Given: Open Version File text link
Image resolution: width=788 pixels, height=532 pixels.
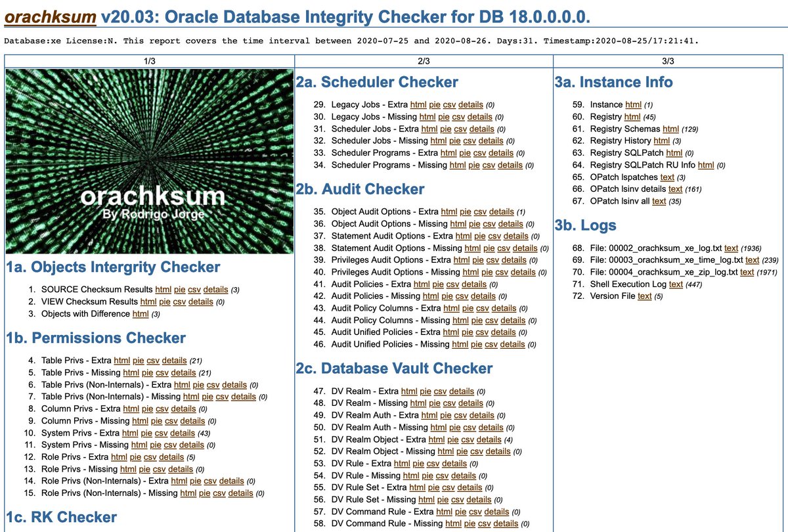Looking at the screenshot, I should [x=645, y=296].
